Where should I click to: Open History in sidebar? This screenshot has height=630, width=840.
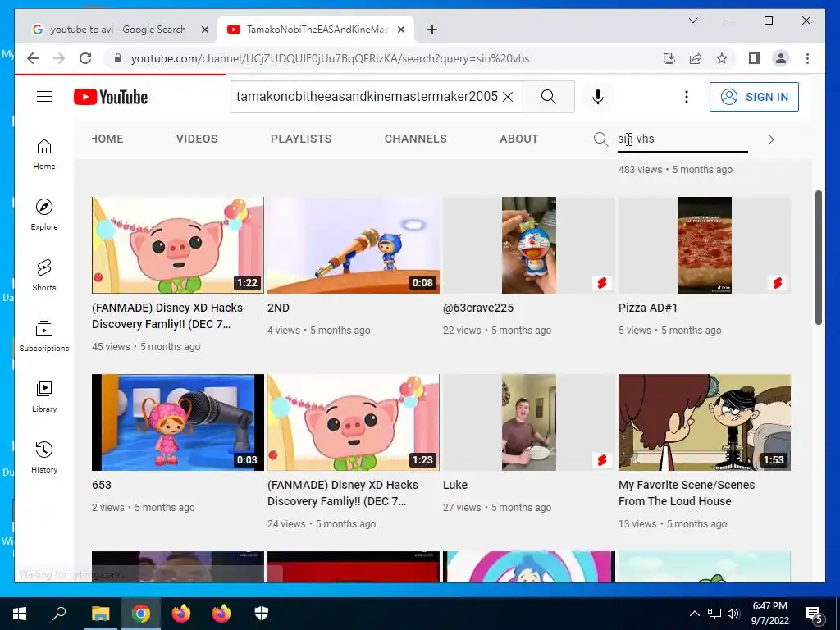point(44,458)
